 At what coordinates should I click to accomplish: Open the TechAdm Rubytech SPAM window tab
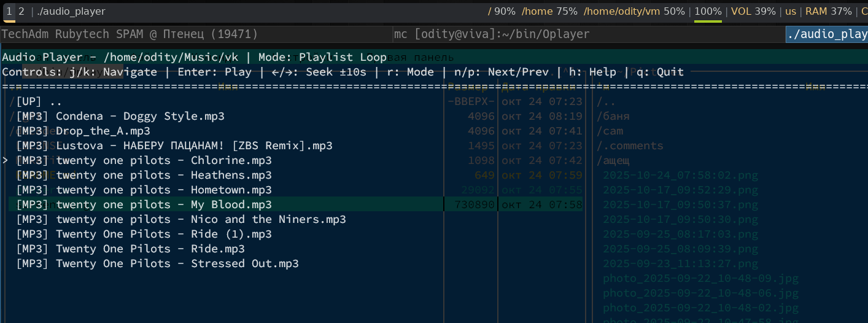[130, 34]
